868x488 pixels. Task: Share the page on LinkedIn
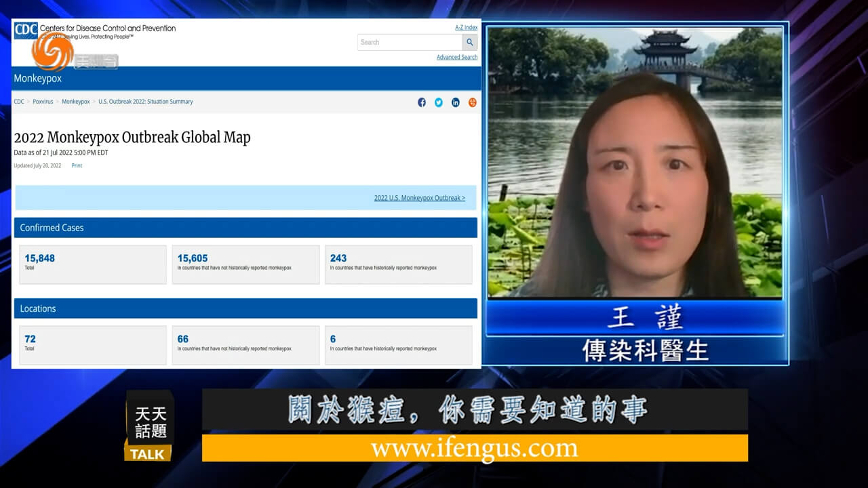[456, 102]
